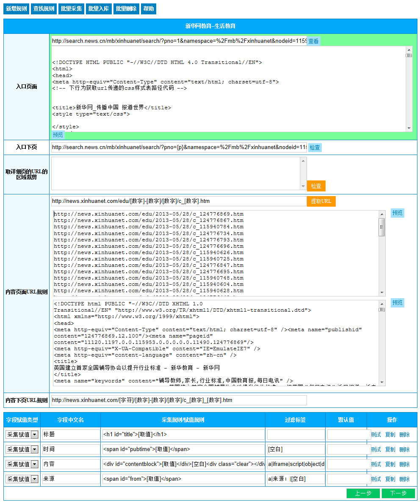Click 复制 link in the 时间 row
The image size is (420, 504).
pos(390,449)
